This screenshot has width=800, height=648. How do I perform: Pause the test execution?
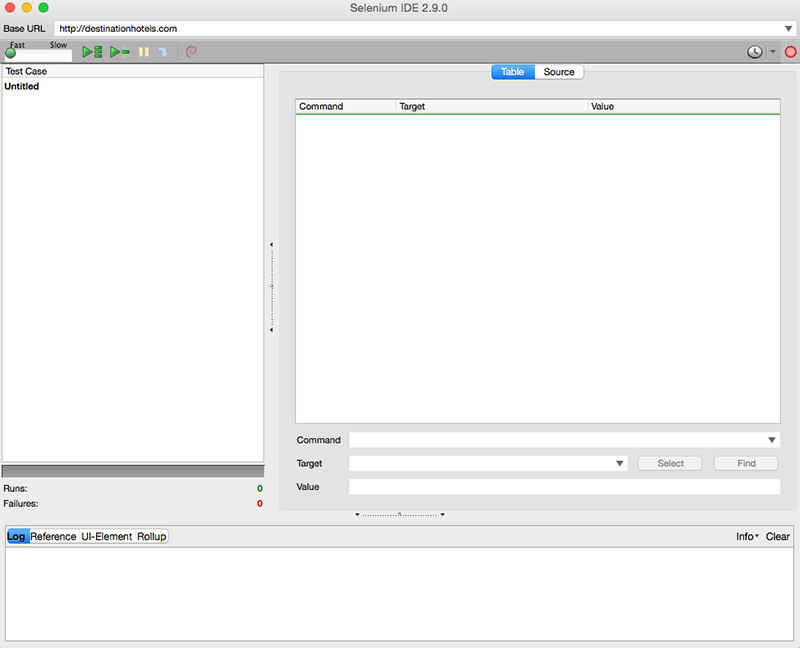142,51
